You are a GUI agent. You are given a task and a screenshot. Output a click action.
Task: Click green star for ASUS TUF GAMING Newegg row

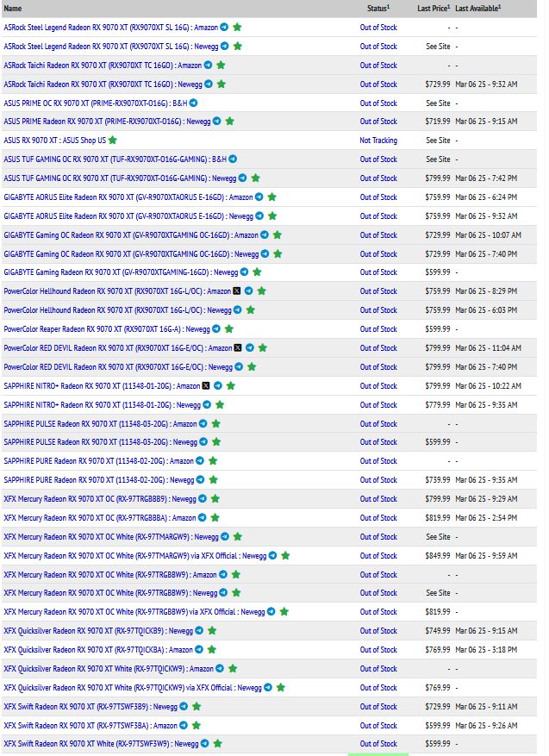tap(255, 178)
